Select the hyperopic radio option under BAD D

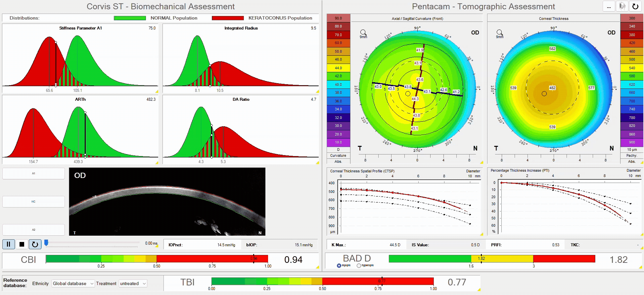pos(359,265)
